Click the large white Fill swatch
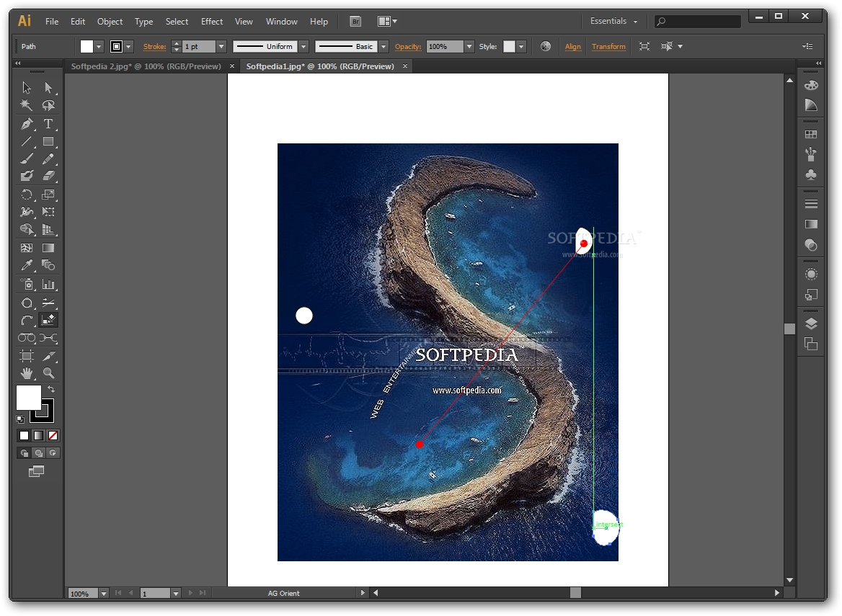842x616 pixels. (x=28, y=398)
